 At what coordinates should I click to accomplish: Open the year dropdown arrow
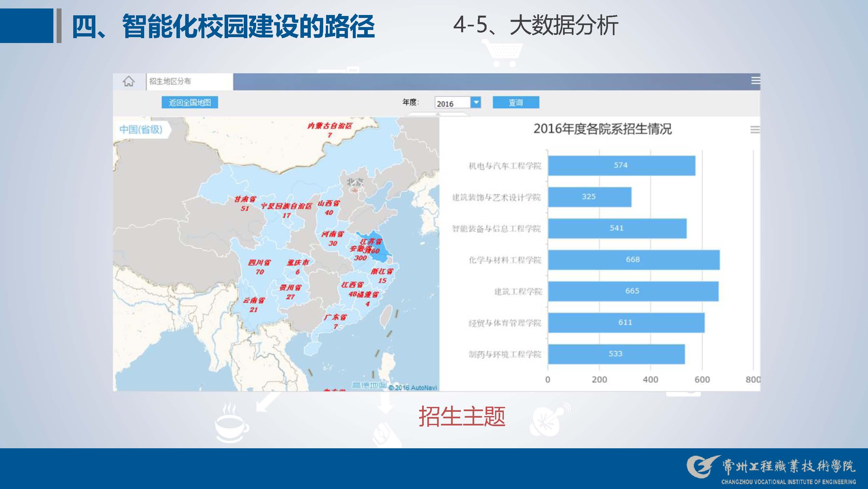[476, 102]
